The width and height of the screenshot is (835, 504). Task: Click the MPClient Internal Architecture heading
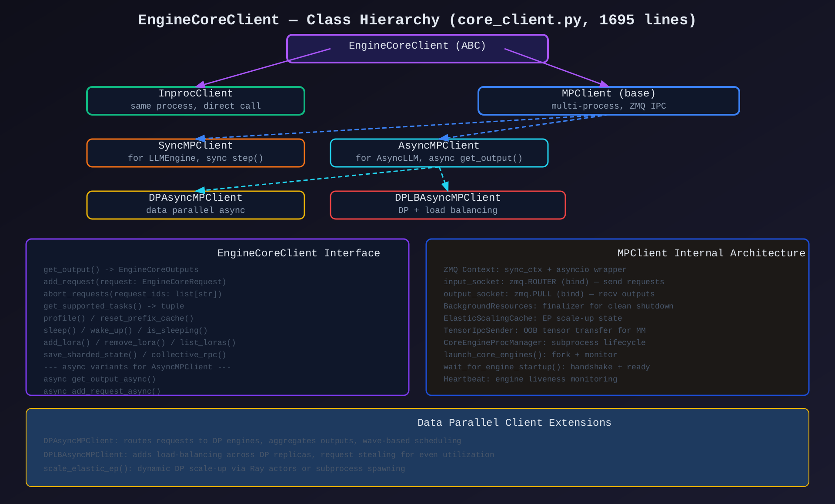coord(711,253)
